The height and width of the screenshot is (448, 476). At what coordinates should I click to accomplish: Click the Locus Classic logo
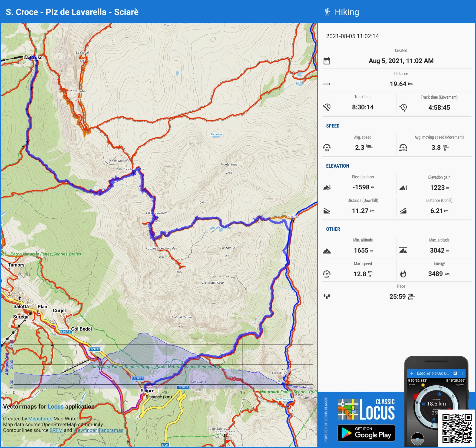[366, 409]
